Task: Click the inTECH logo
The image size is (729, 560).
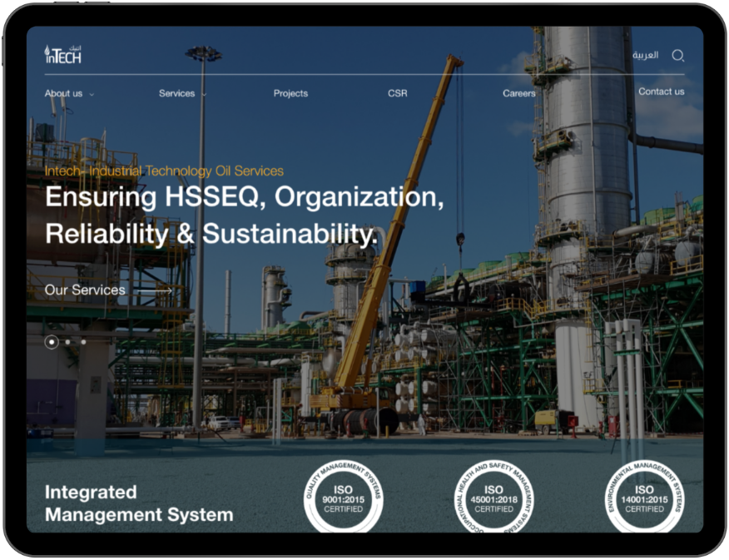Action: (x=63, y=55)
